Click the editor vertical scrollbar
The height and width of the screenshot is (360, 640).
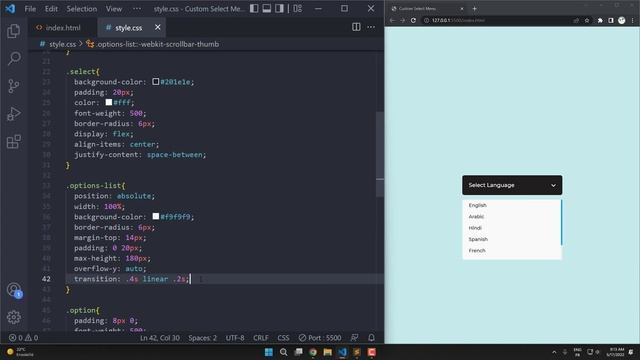(380, 154)
